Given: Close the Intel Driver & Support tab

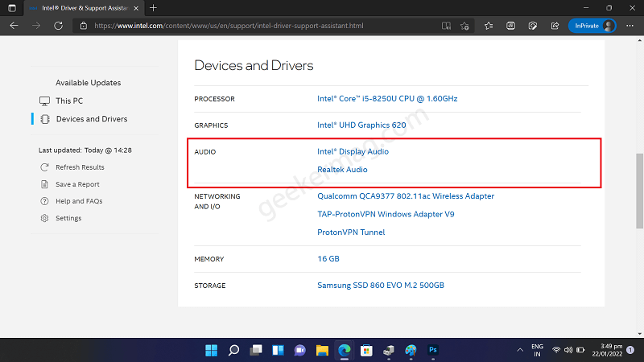Looking at the screenshot, I should pos(136,8).
